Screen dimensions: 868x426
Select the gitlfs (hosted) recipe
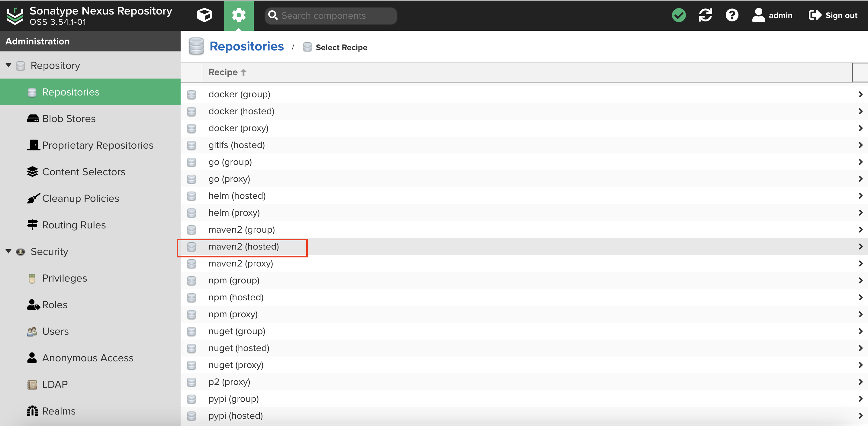[x=524, y=145]
